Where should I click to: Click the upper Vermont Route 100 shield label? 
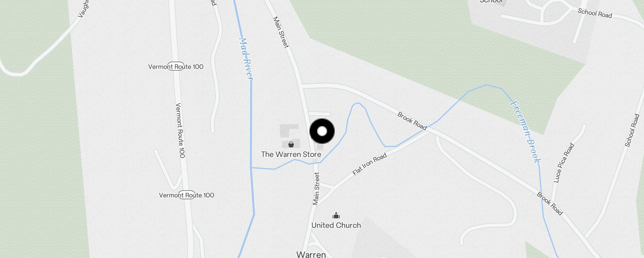176,67
